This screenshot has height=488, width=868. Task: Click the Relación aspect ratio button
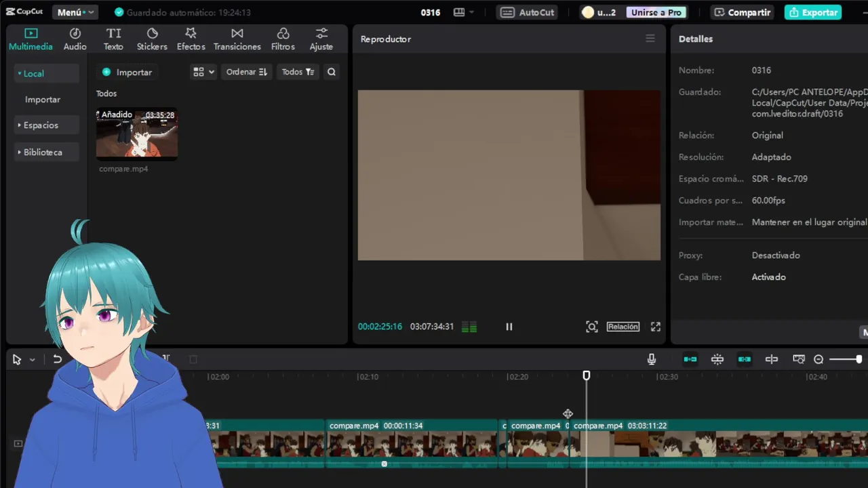click(623, 327)
